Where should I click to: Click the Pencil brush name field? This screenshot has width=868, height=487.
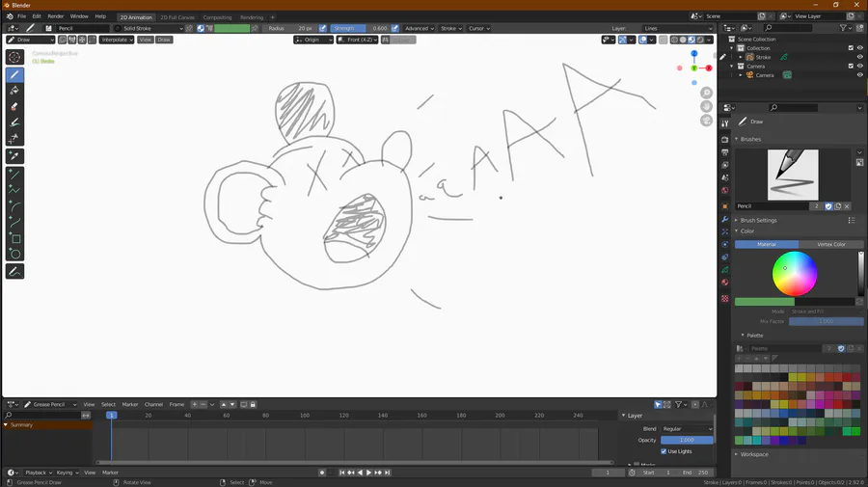pyautogui.click(x=773, y=205)
